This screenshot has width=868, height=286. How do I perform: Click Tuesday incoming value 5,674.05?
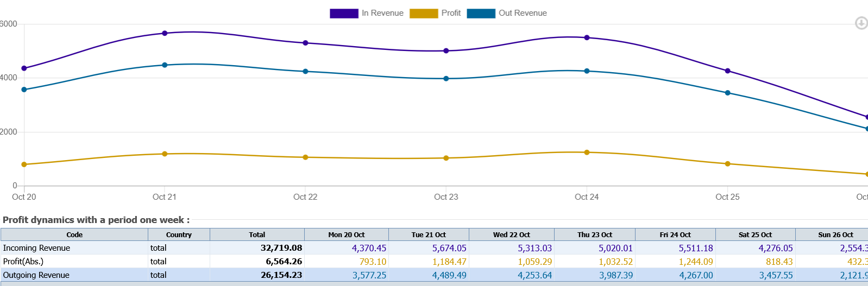click(449, 248)
